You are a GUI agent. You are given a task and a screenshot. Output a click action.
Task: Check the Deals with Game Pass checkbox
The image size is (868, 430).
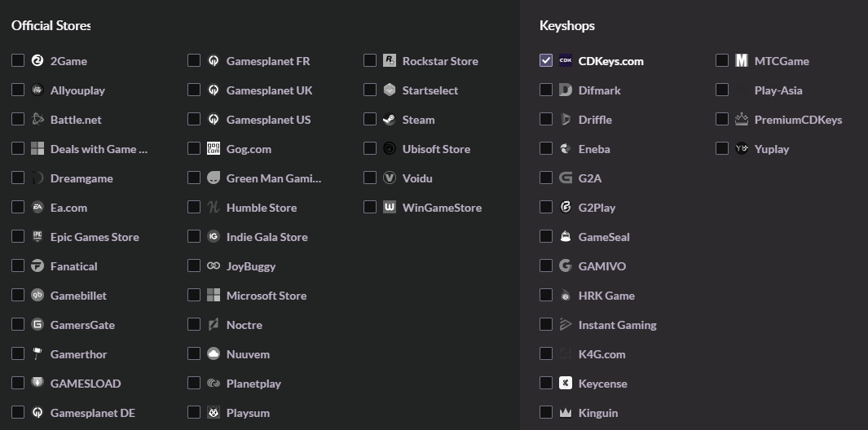pos(18,148)
